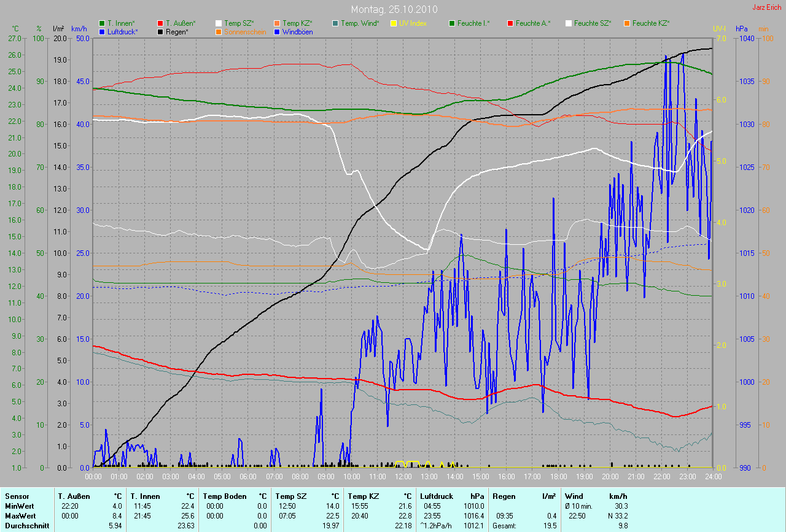This screenshot has width=786, height=532.
Task: Select the black Regen legend marker
Action: pyautogui.click(x=161, y=31)
